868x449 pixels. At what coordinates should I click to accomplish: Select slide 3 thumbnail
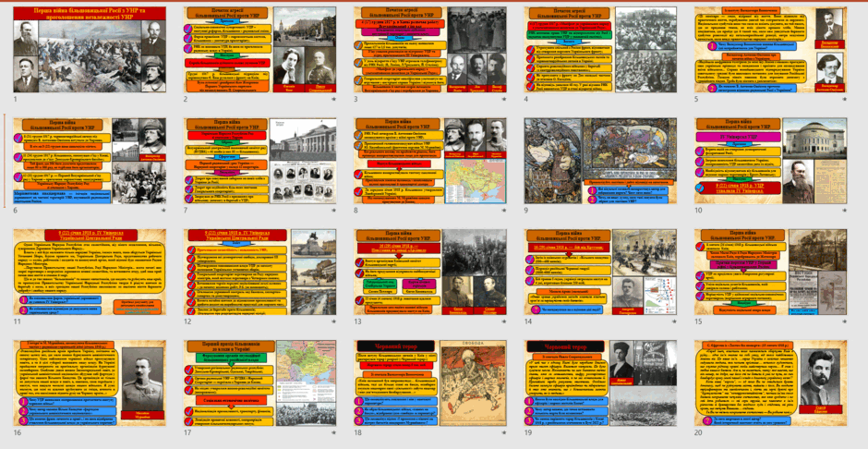pos(430,49)
